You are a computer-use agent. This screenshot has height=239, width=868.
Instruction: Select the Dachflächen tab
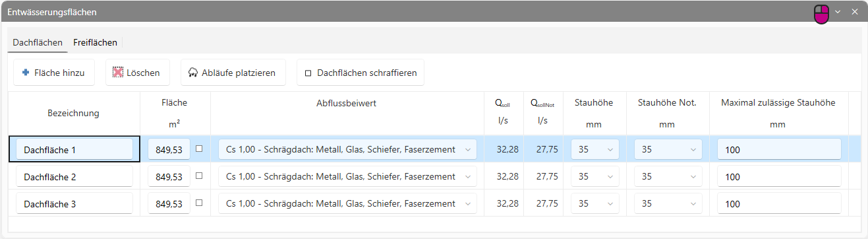(38, 42)
